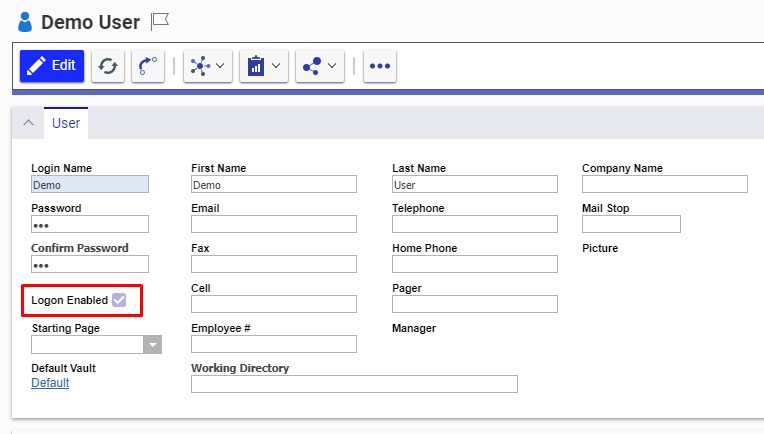Click the curved arrow promote icon

148,66
